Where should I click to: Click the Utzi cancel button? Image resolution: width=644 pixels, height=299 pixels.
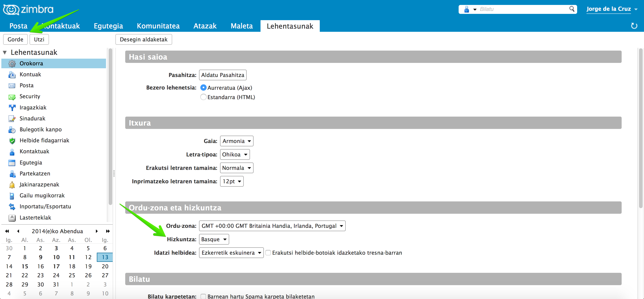(x=39, y=40)
